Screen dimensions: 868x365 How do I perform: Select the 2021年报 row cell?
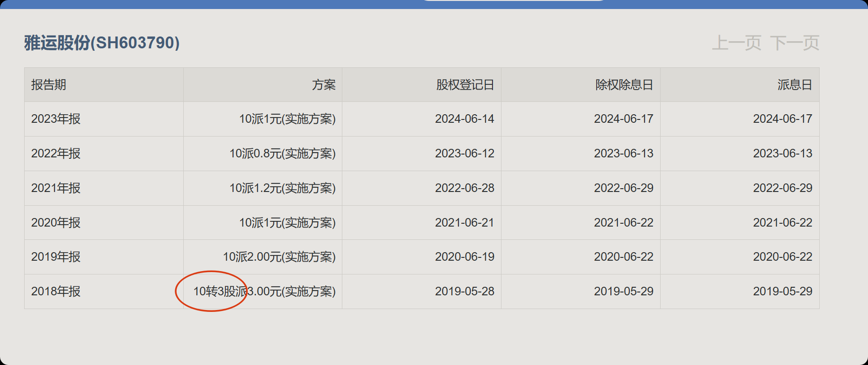[x=56, y=188]
